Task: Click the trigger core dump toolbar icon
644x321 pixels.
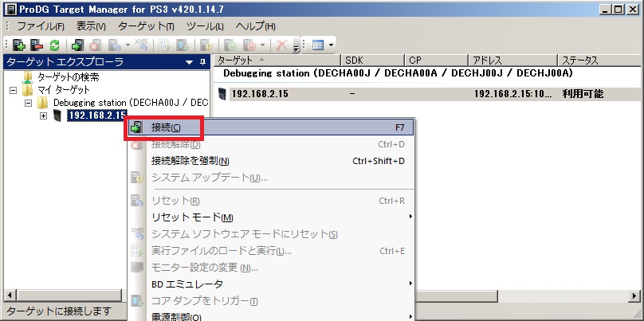Action: coord(183,45)
